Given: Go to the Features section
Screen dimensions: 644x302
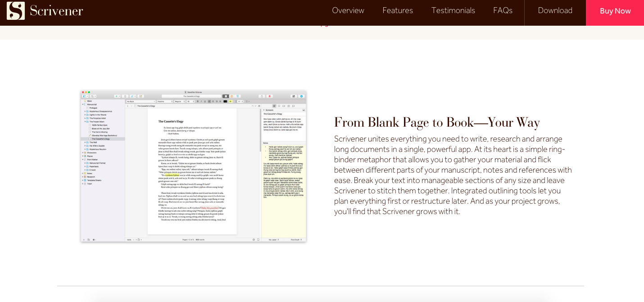Looking at the screenshot, I should [x=398, y=10].
